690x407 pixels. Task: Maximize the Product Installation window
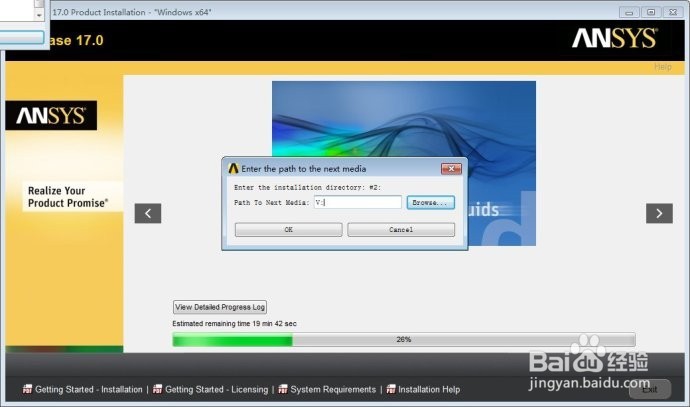pyautogui.click(x=651, y=12)
